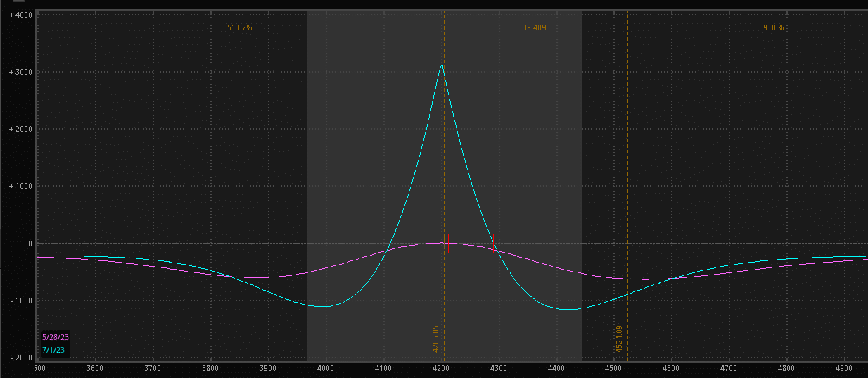Click the 4300 price axis label

[x=499, y=367]
